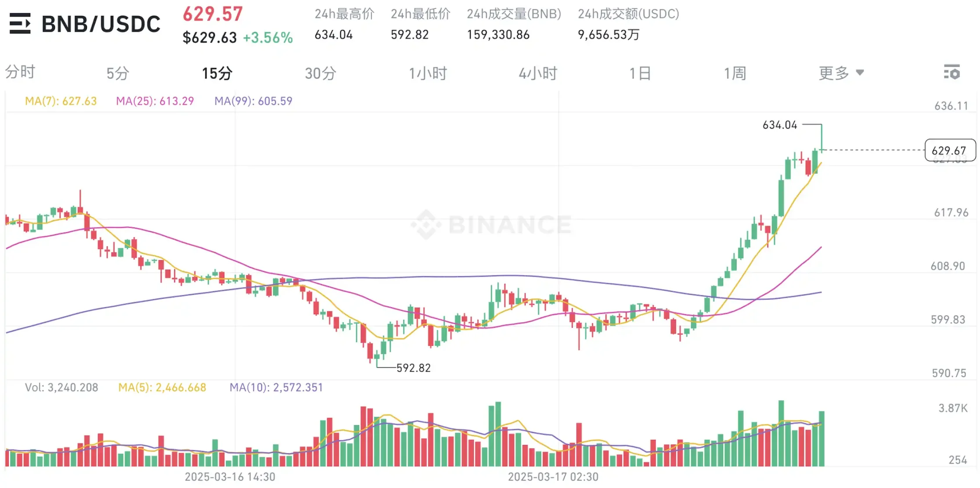Click the MA(7) indicator label
Image resolution: width=980 pixels, height=488 pixels.
[61, 101]
